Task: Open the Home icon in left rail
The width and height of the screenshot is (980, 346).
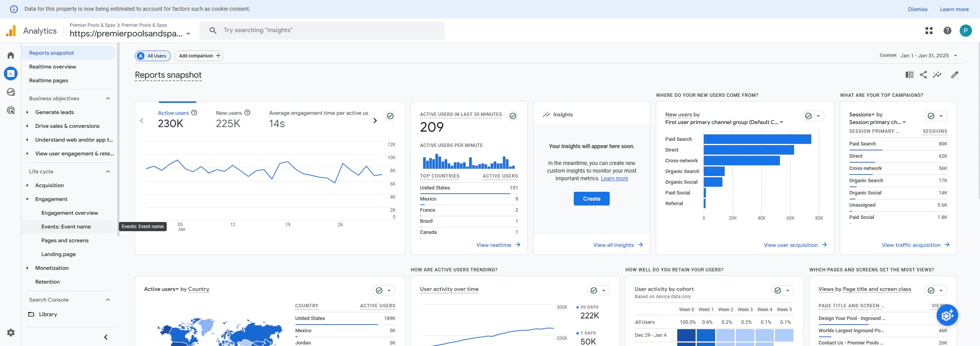Action: (11, 55)
